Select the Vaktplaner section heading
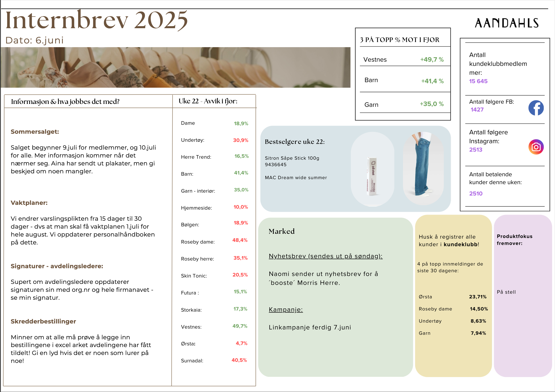Image resolution: width=555 pixels, height=392 pixels. pyautogui.click(x=29, y=203)
